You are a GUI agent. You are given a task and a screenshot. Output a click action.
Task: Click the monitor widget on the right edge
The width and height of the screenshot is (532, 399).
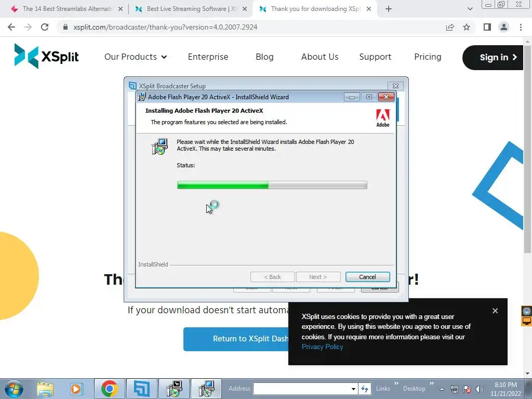click(527, 321)
